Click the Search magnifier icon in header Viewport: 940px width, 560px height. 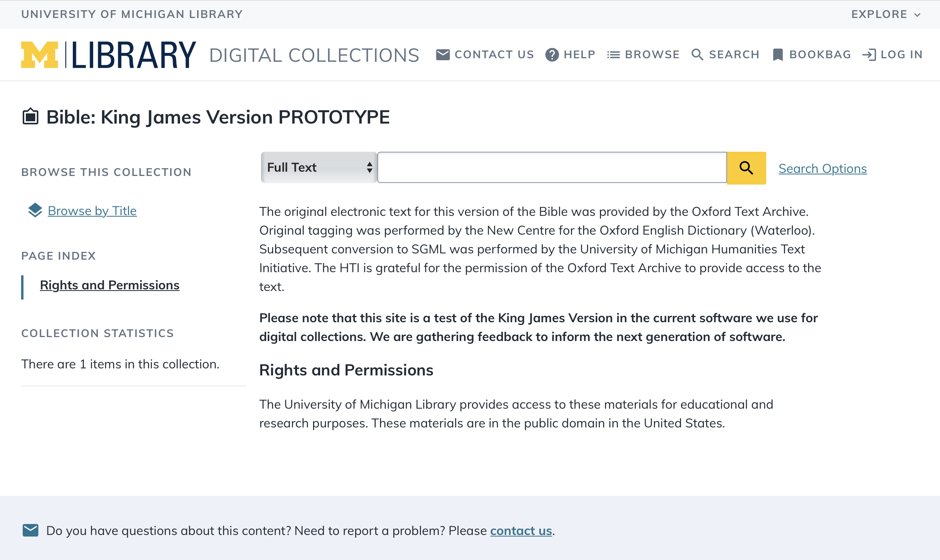(697, 55)
